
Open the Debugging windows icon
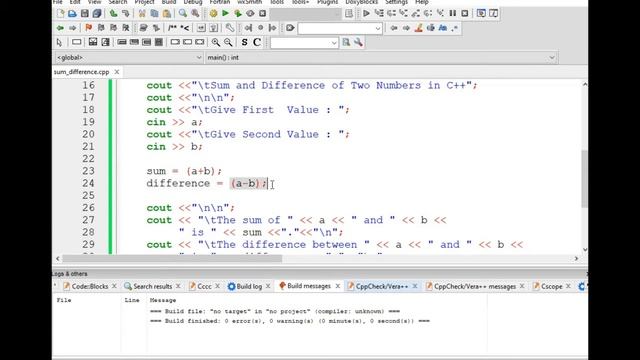pyautogui.click(x=481, y=13)
